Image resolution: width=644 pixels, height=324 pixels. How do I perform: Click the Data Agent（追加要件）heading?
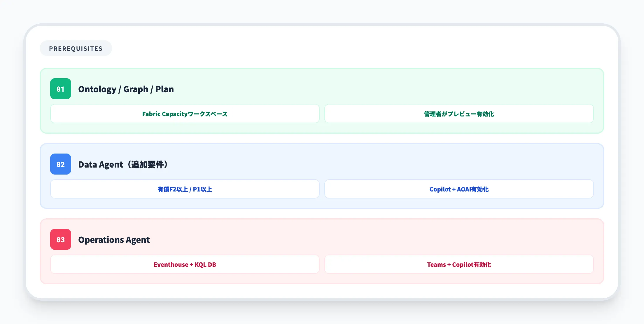click(123, 164)
